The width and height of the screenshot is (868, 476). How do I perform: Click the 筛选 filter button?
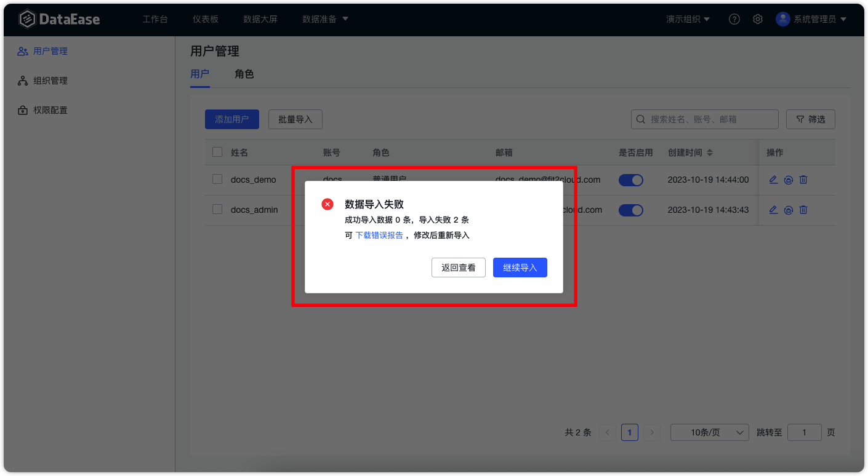[x=811, y=119]
